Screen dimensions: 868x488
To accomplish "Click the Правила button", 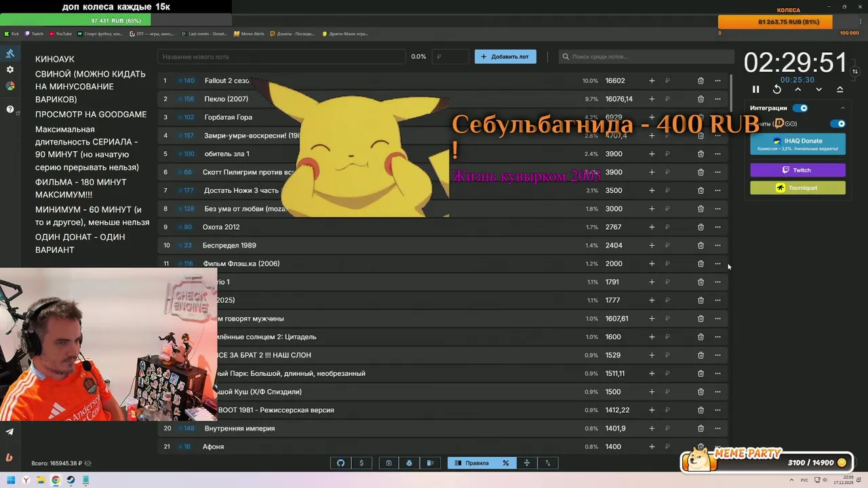I will point(471,463).
